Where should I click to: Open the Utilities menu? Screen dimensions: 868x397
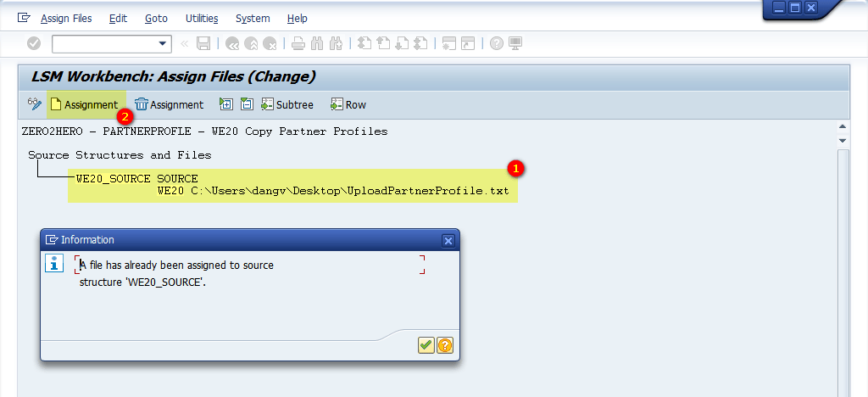[202, 18]
